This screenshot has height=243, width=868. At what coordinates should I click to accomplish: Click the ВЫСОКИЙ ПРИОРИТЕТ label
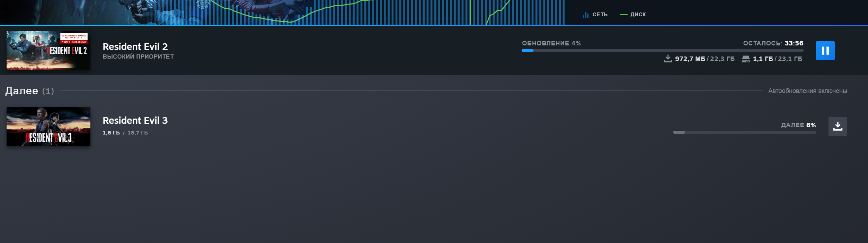pos(138,57)
